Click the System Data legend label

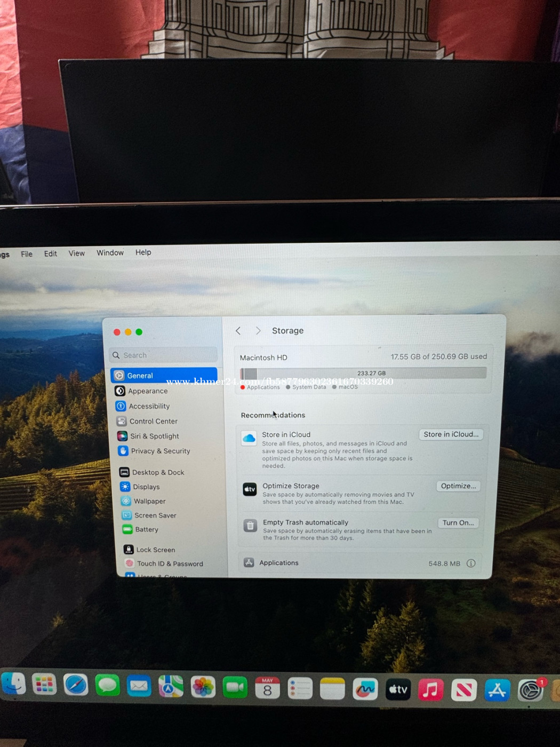point(309,387)
